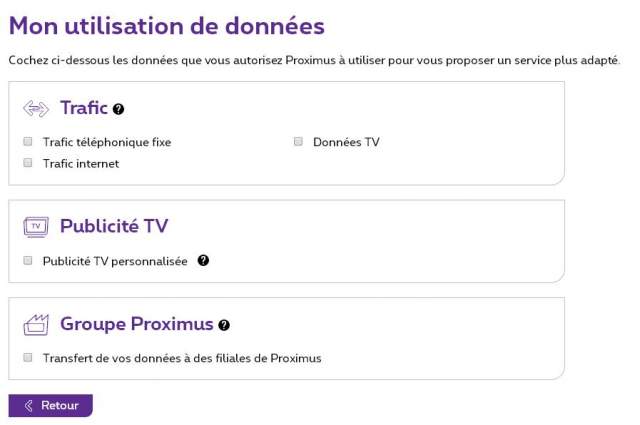Image resolution: width=640 pixels, height=425 pixels.
Task: Click the back arrow icon in Retour
Action: [29, 406]
